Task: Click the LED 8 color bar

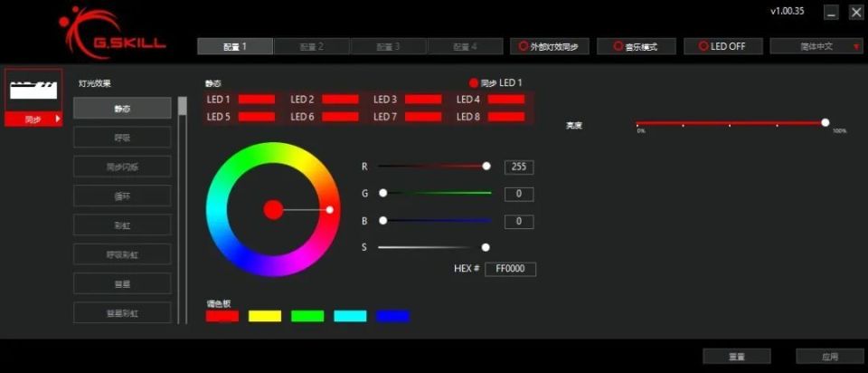Action: (x=506, y=117)
